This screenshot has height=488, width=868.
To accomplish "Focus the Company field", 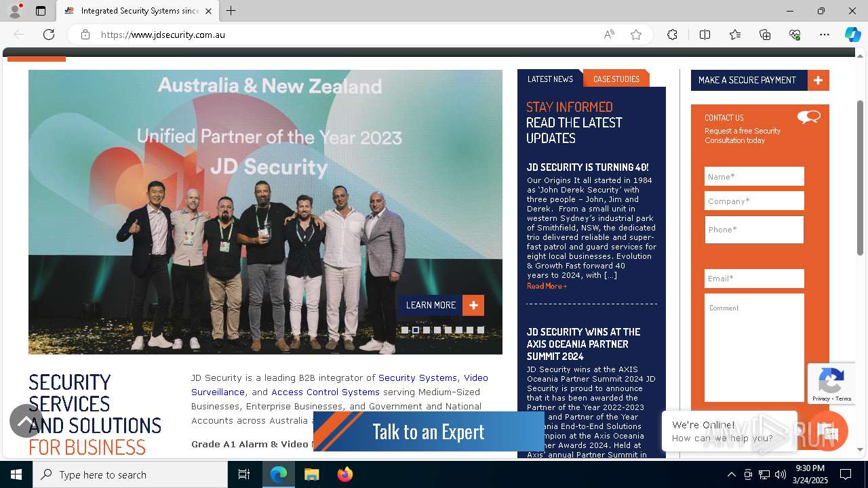I will click(x=754, y=201).
